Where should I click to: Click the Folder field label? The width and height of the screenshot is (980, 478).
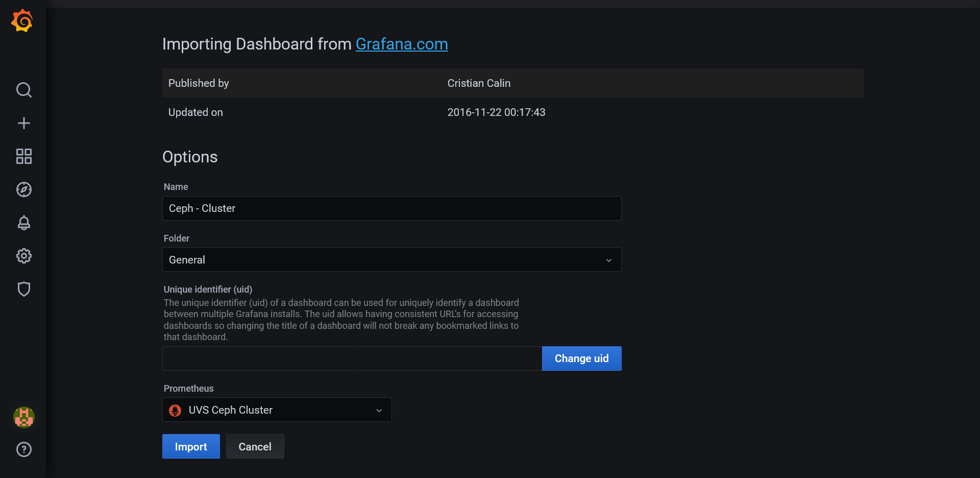tap(176, 238)
